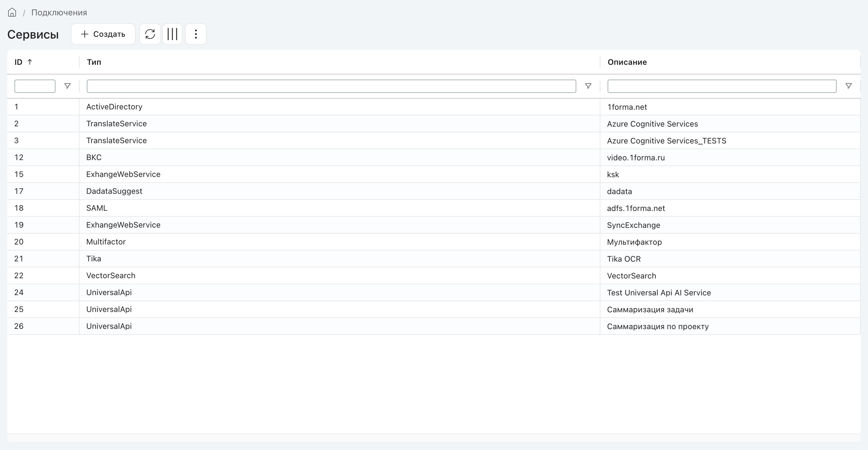This screenshot has height=450, width=868.
Task: Open the Подключения breadcrumb link
Action: [59, 12]
